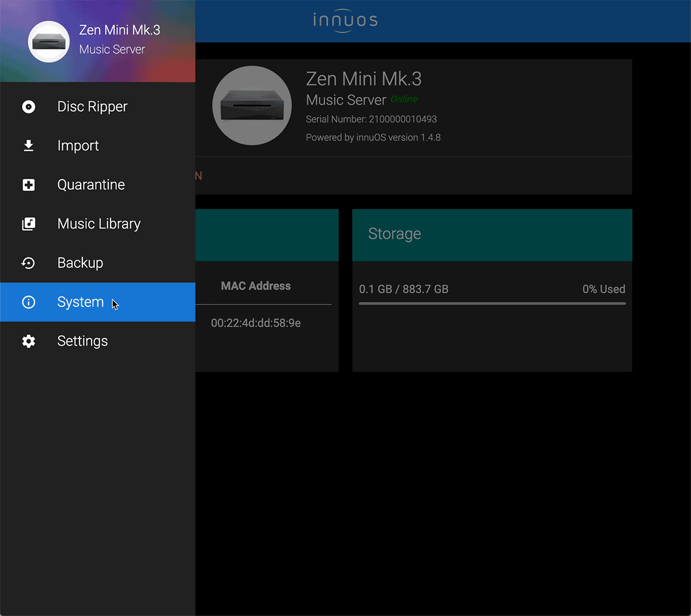Viewport: 691px width, 616px height.
Task: Select the System menu item
Action: tap(98, 302)
